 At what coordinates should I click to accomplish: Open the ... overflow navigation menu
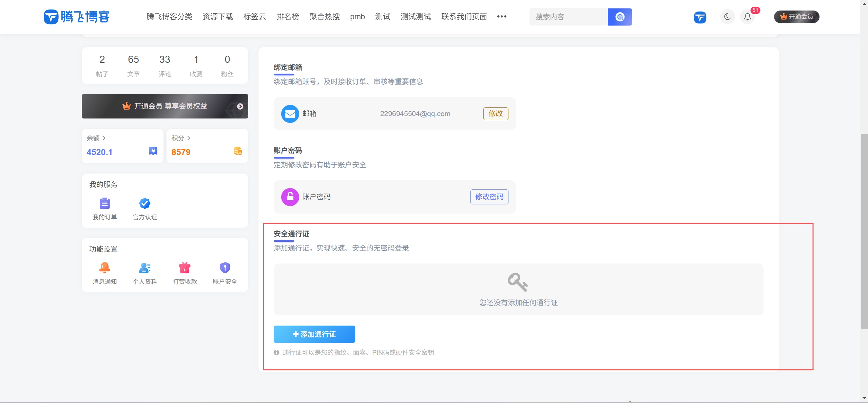[501, 17]
